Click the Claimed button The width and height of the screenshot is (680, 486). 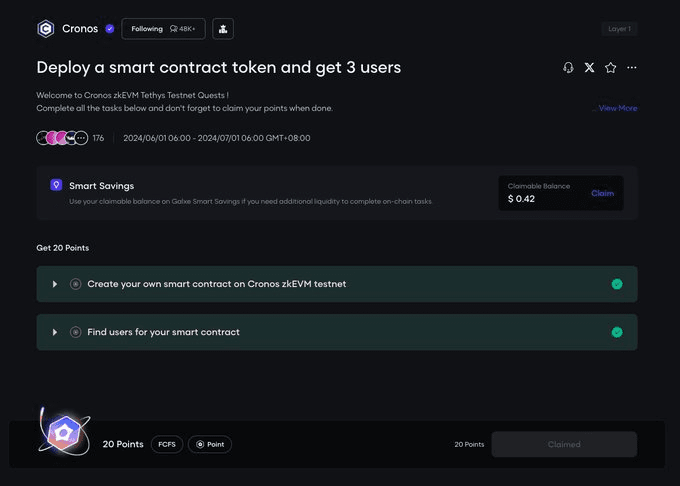click(564, 444)
